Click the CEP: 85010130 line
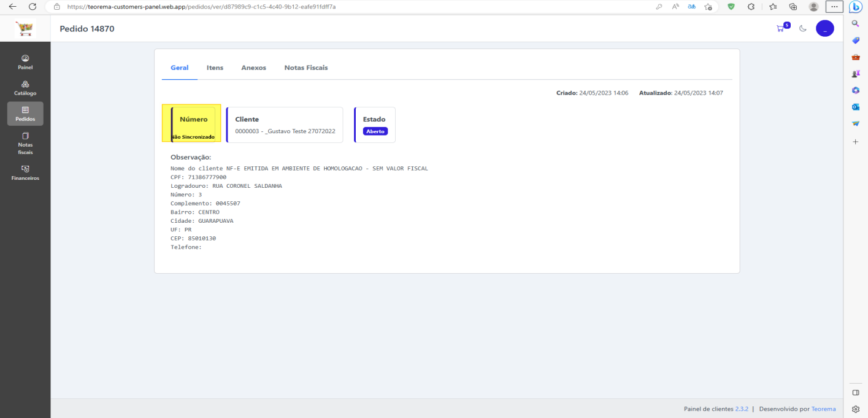This screenshot has width=868, height=418. (193, 238)
